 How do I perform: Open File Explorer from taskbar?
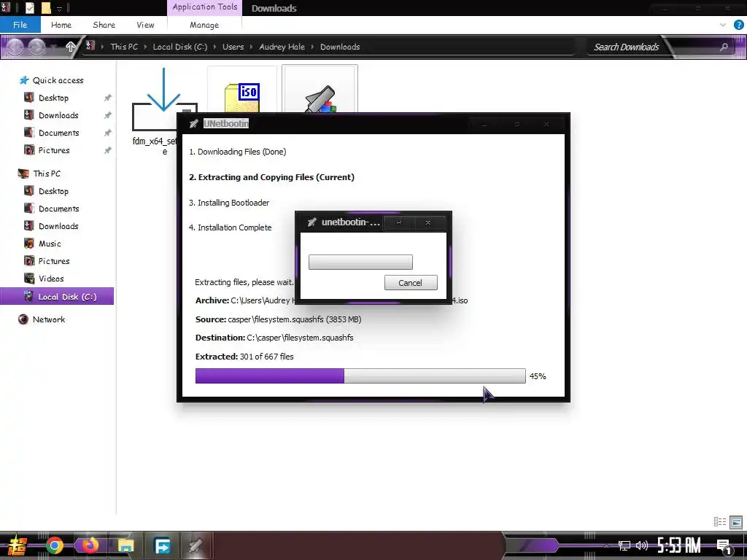[x=125, y=545]
